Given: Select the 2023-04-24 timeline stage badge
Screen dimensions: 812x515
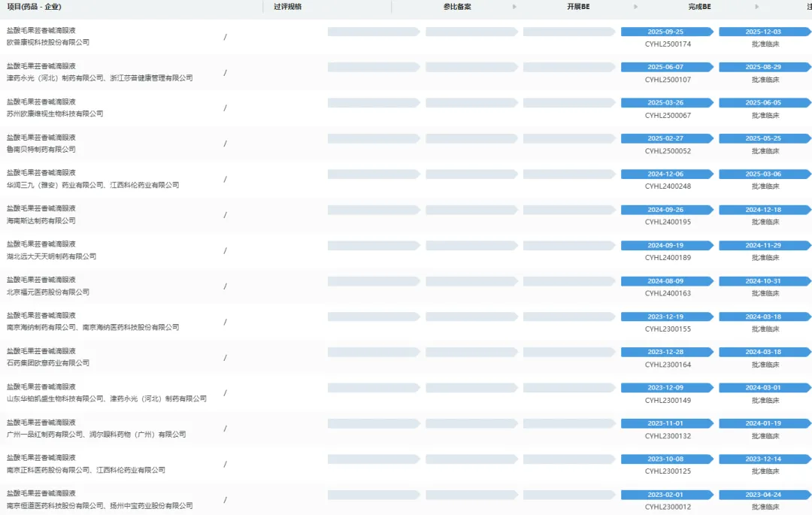Looking at the screenshot, I should (763, 495).
